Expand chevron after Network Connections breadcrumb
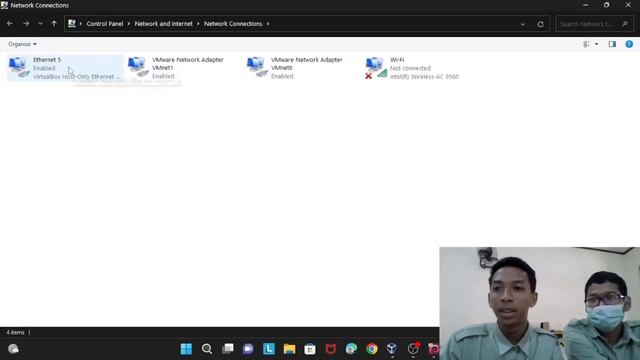Screen dimensions: 640x360 [x=268, y=24]
